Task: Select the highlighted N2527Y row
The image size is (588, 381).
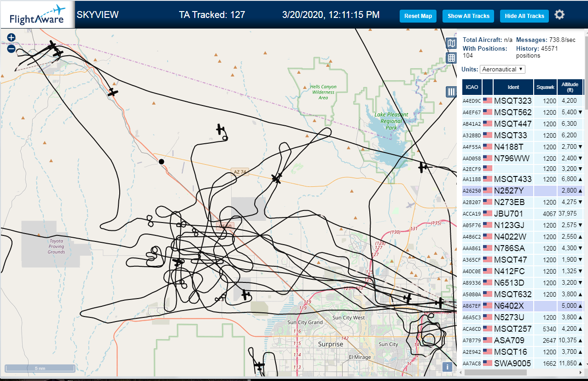Action: 523,190
